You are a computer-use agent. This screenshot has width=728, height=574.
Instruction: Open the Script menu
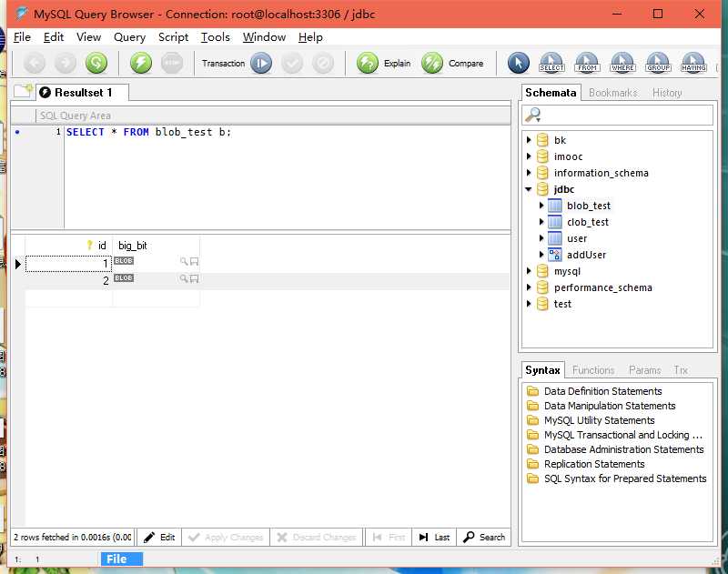pos(173,37)
